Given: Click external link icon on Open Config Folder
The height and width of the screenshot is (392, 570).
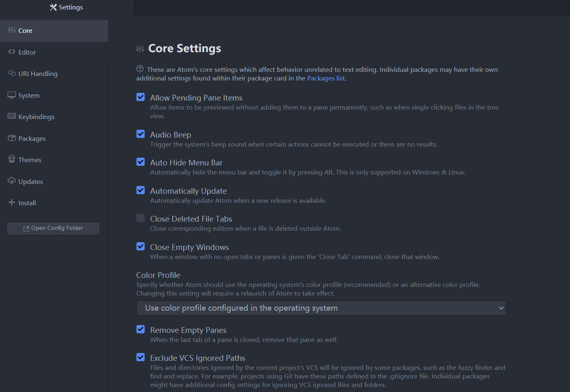Looking at the screenshot, I should [26, 229].
